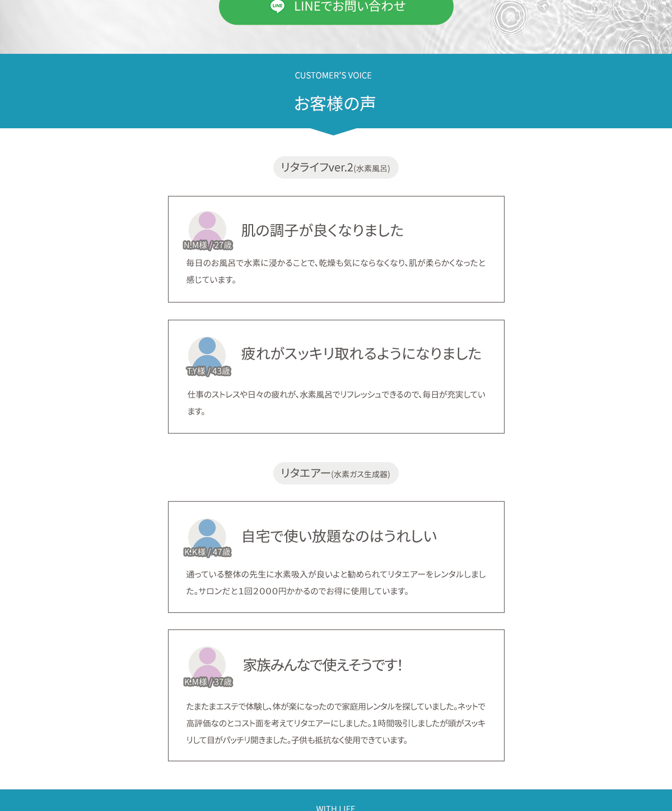Viewport: 672px width, 811px height.
Task: Click the LINE speech bubble icon
Action: pyautogui.click(x=277, y=6)
